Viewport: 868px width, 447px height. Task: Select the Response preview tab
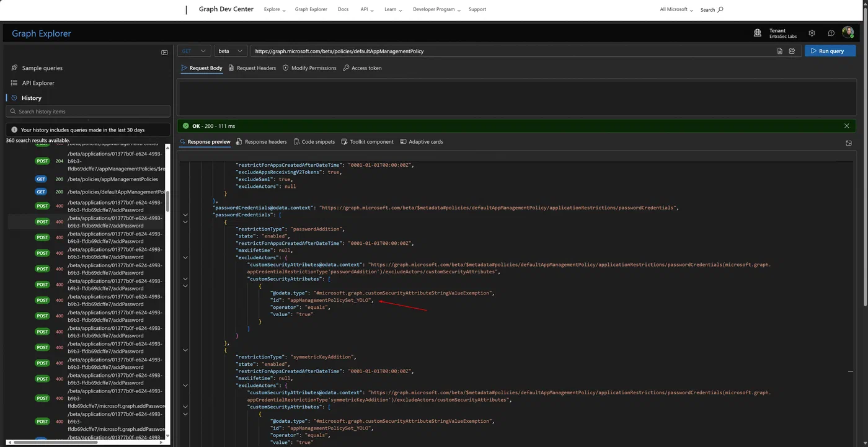205,142
